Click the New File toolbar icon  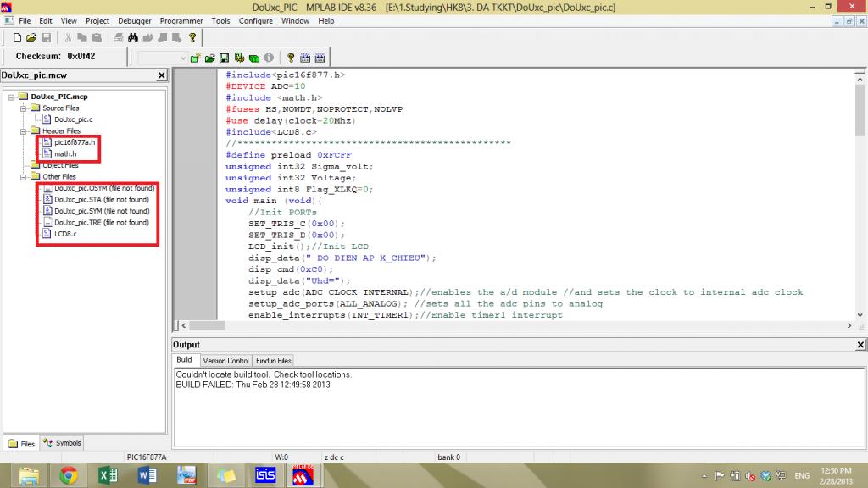point(17,37)
